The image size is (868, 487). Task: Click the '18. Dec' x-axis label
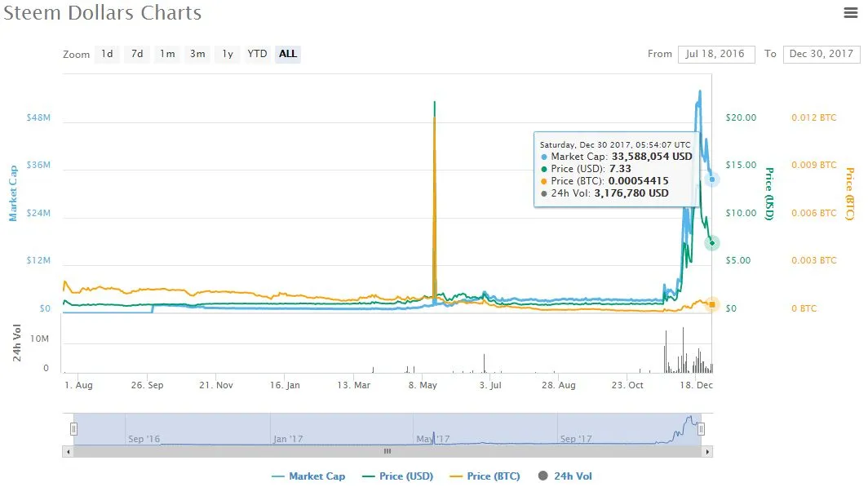697,385
